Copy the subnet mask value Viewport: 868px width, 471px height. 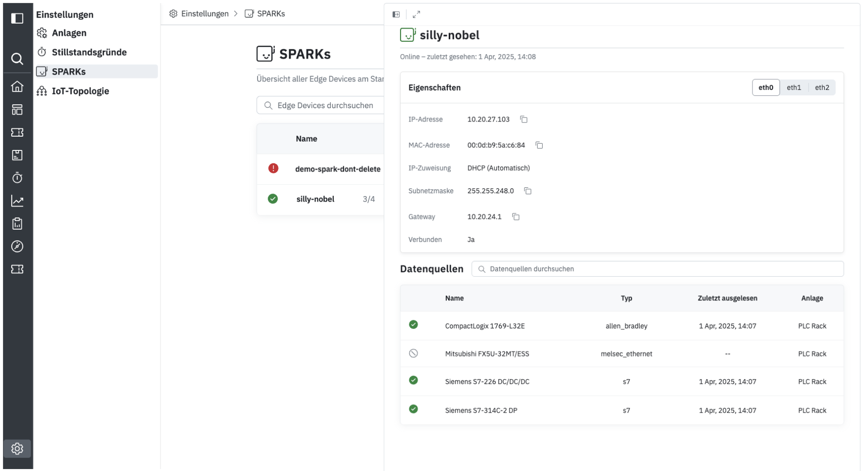[x=527, y=191]
